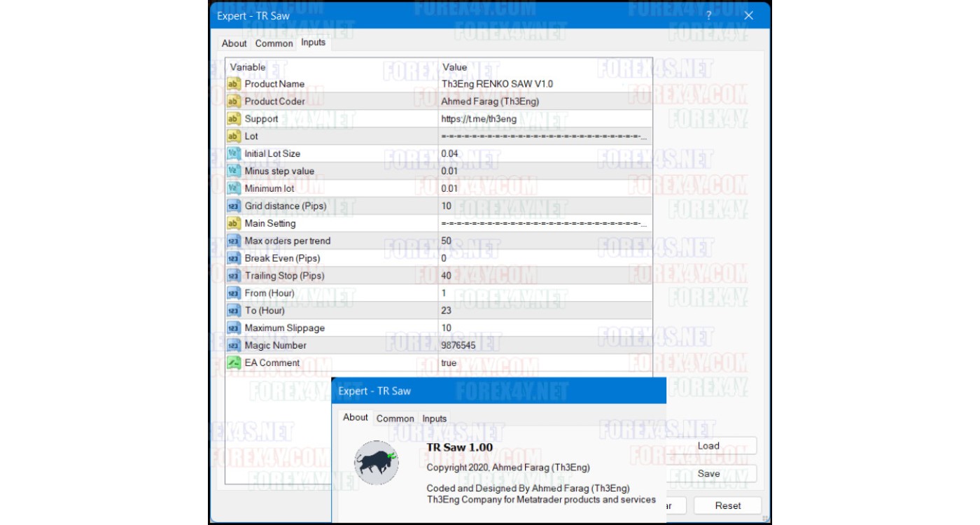The height and width of the screenshot is (525, 980).
Task: Open the About tab in upper dialog
Action: [x=234, y=43]
